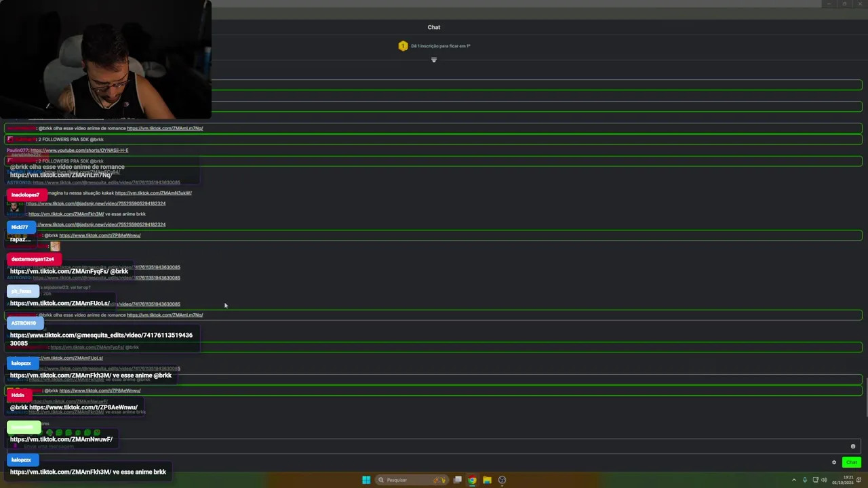Open Google Chrome from the taskbar
The width and height of the screenshot is (868, 488).
point(472,480)
